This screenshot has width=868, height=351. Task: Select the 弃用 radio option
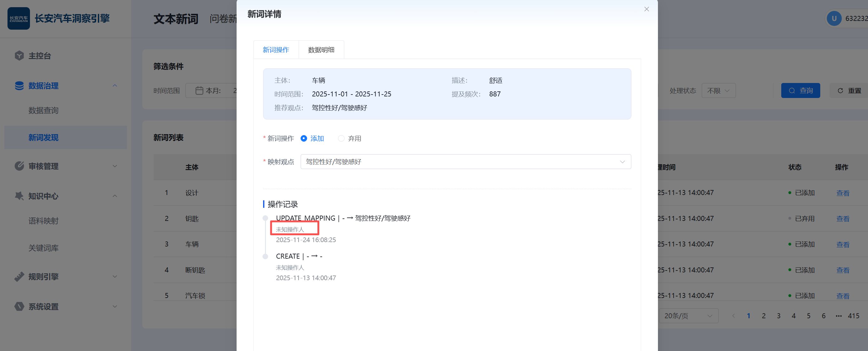point(341,139)
